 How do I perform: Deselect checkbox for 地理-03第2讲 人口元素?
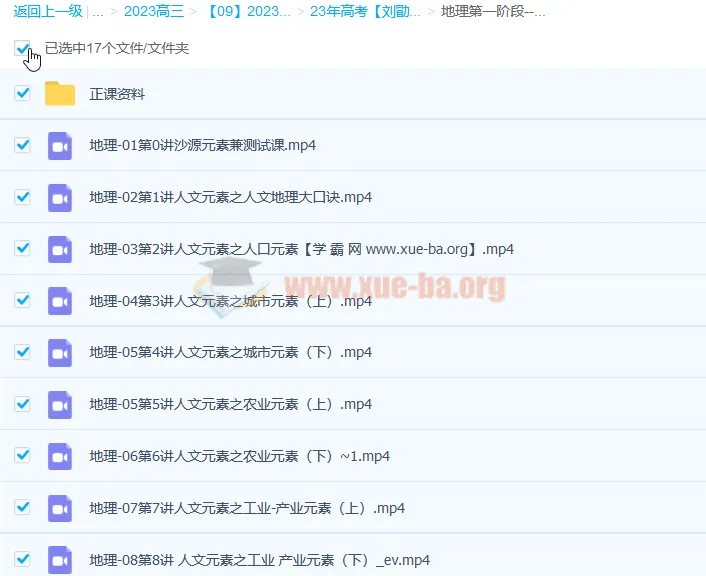point(23,249)
